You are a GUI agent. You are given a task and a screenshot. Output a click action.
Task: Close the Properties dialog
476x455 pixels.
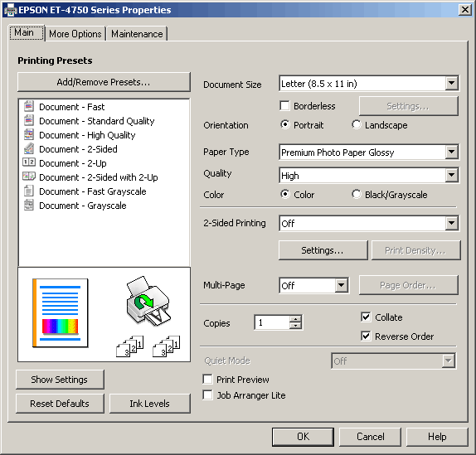click(464, 10)
